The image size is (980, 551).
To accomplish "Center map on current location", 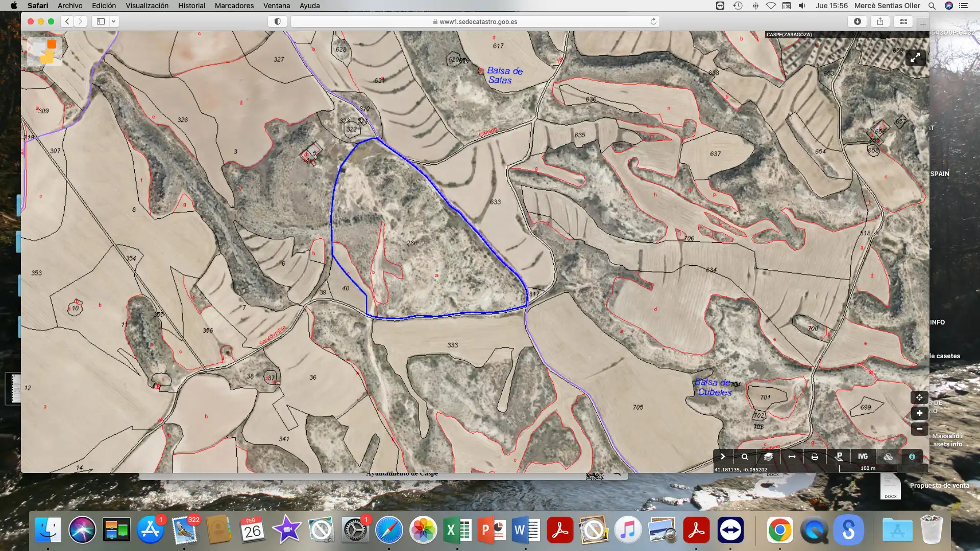I will click(919, 397).
